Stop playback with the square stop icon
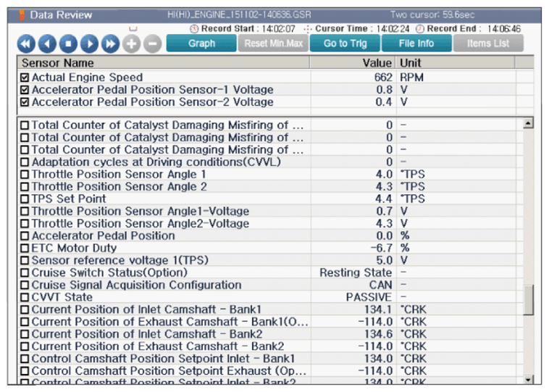549x392 pixels. click(68, 43)
